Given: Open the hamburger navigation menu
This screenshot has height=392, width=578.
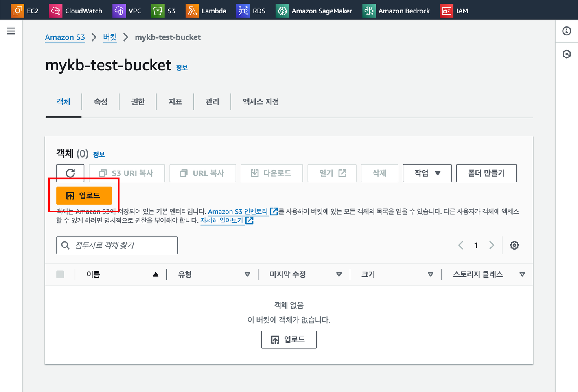Looking at the screenshot, I should click(x=11, y=31).
